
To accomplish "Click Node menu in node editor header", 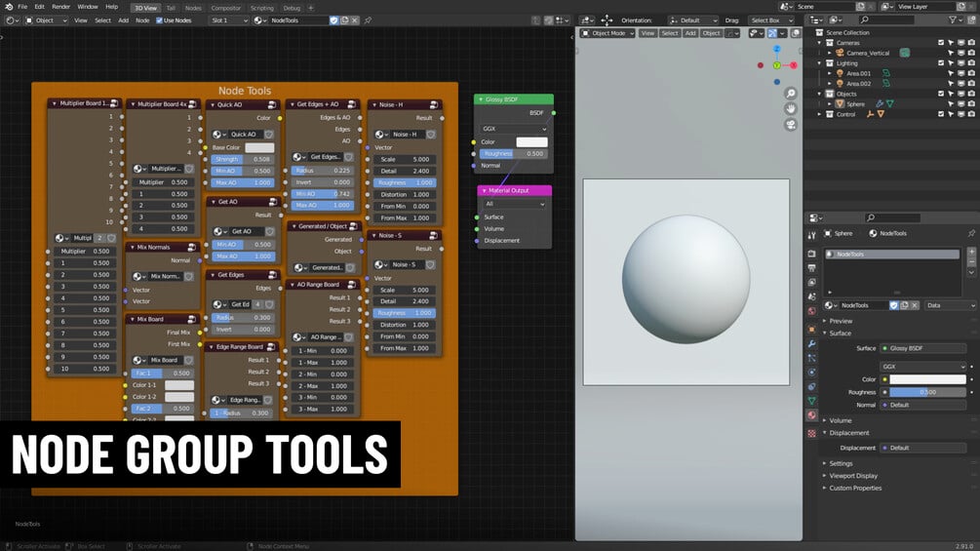I will pos(142,20).
